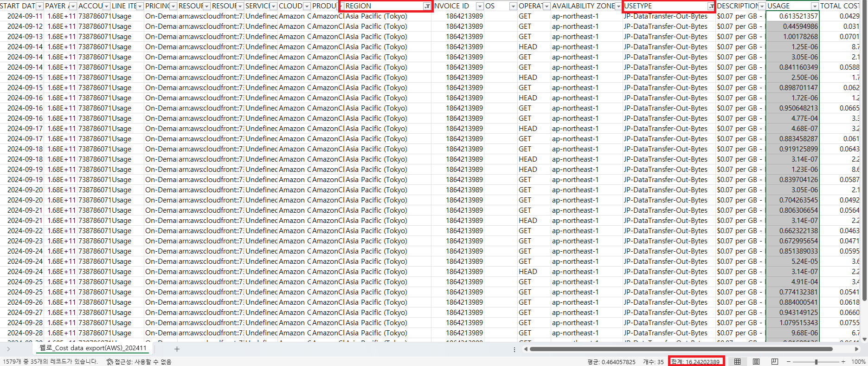Click the accessibility checker icon
This screenshot has height=366, width=868.
(x=109, y=362)
